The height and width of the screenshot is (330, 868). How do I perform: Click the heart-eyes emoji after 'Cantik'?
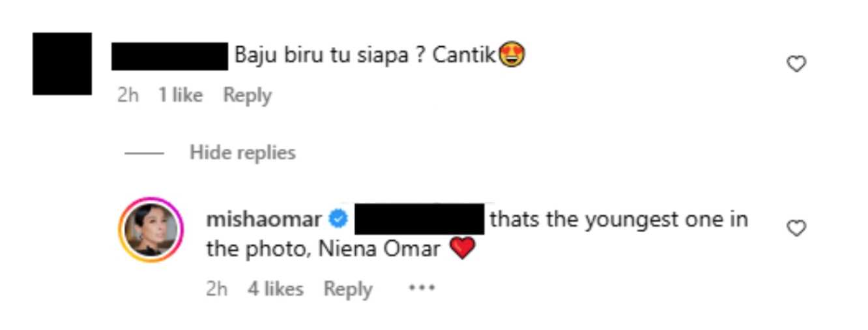click(x=512, y=55)
